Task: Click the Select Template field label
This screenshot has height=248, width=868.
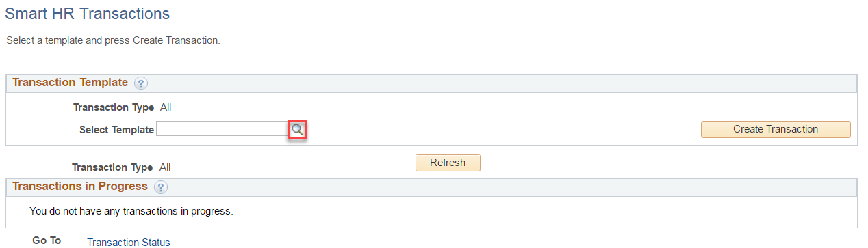Action: (116, 130)
